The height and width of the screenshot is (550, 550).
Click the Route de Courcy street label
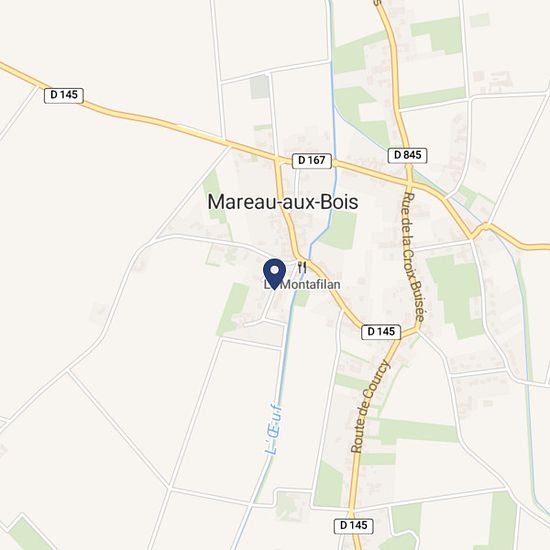tap(370, 407)
